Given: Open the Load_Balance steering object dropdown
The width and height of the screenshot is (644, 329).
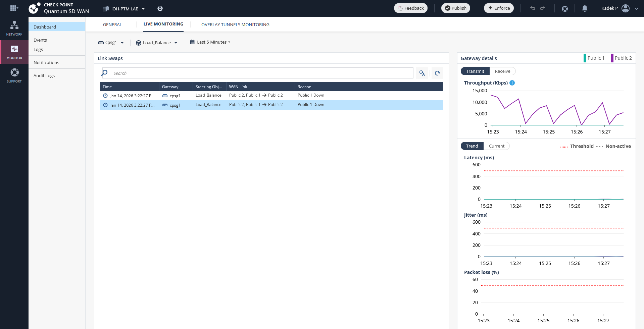Looking at the screenshot, I should (x=157, y=43).
